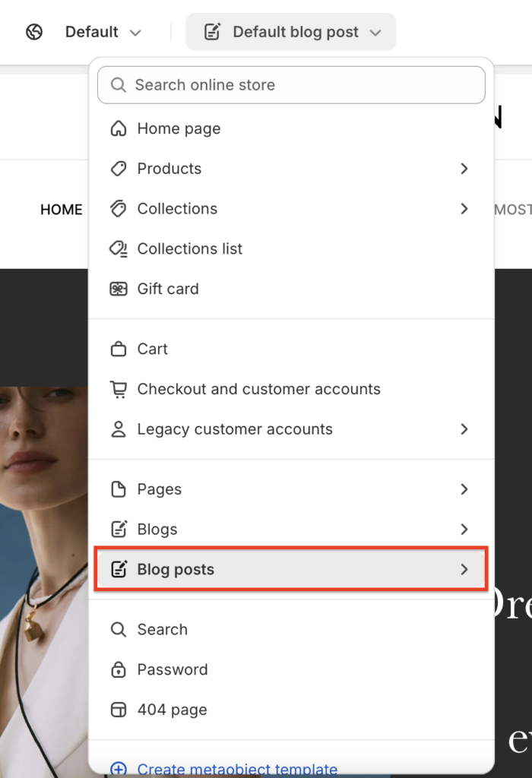
Task: Click the Create metaobject template link
Action: (237, 769)
